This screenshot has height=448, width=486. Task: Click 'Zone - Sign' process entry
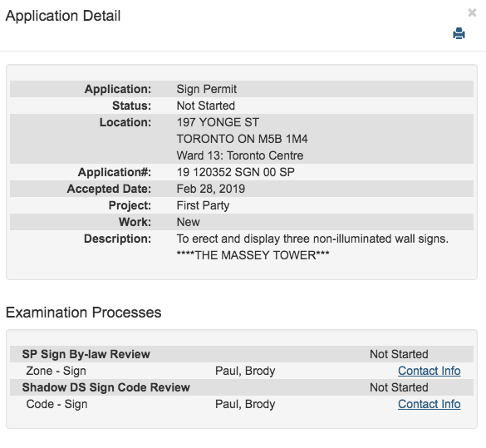(x=56, y=371)
